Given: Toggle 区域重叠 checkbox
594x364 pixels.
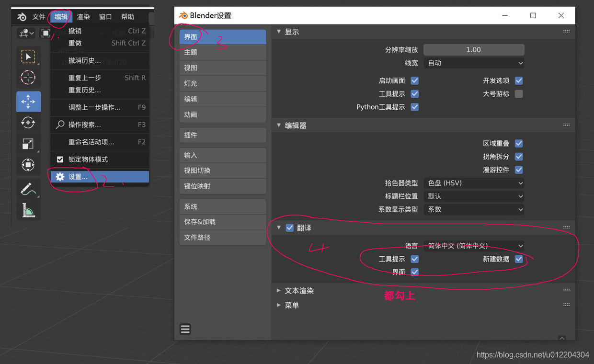Looking at the screenshot, I should [x=519, y=143].
